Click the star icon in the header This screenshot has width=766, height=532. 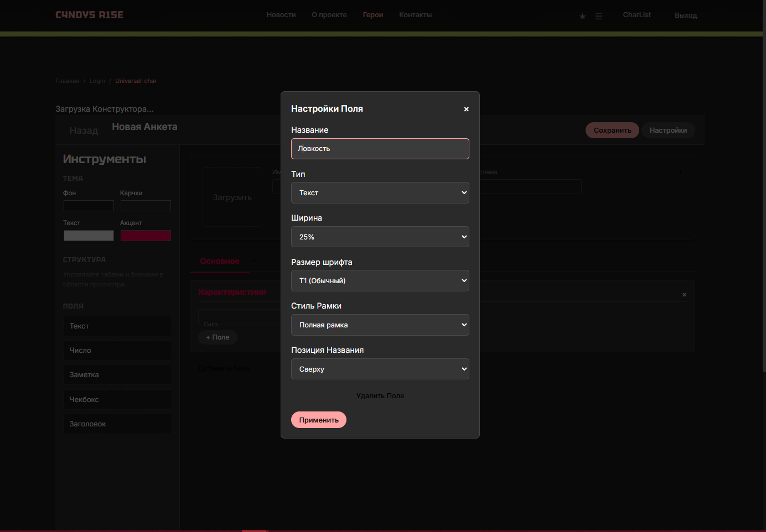(x=582, y=16)
